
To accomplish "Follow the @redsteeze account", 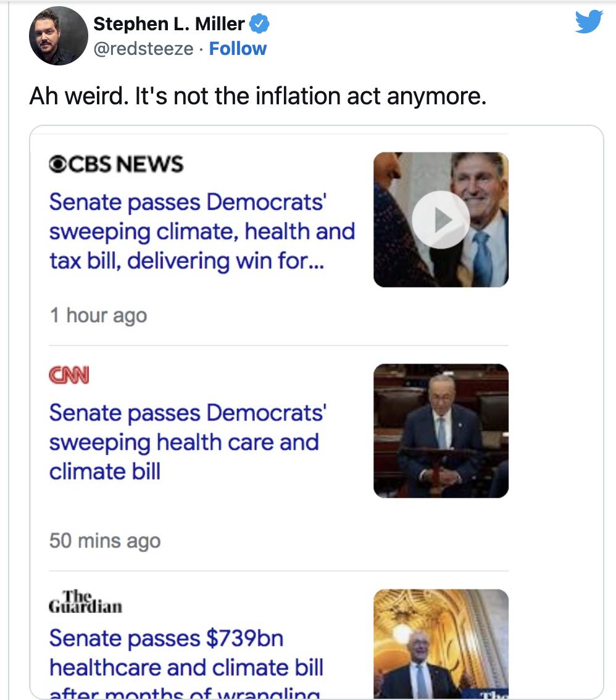I will pos(238,49).
